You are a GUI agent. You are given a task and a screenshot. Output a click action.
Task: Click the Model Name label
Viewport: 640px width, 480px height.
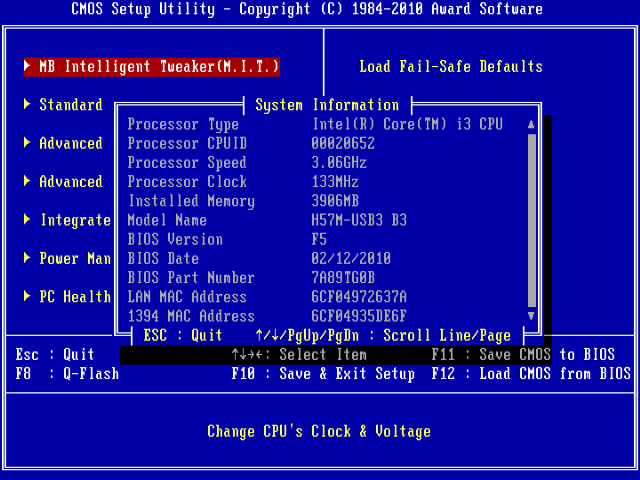point(167,220)
